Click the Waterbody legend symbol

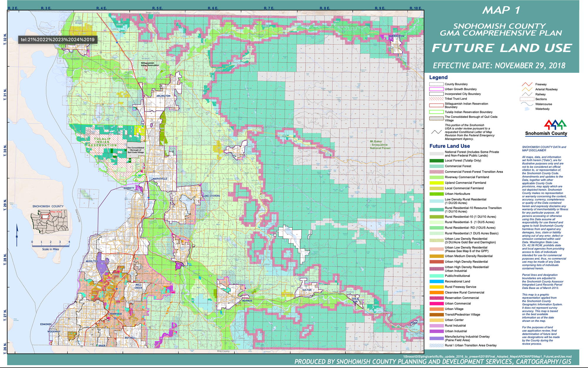[527, 109]
